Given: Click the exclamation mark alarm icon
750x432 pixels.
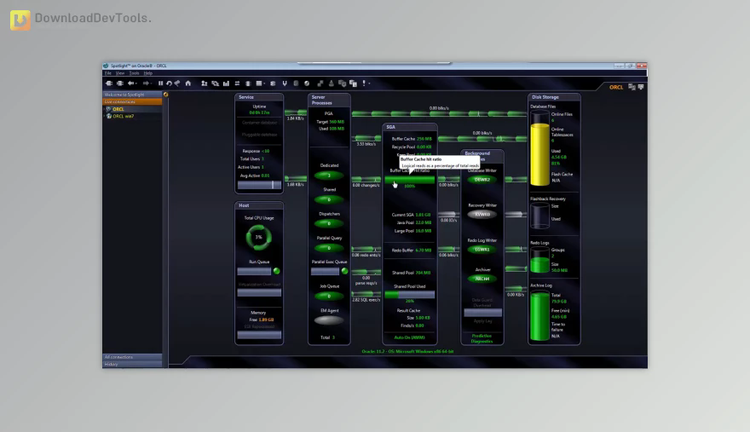Looking at the screenshot, I should pos(364,83).
